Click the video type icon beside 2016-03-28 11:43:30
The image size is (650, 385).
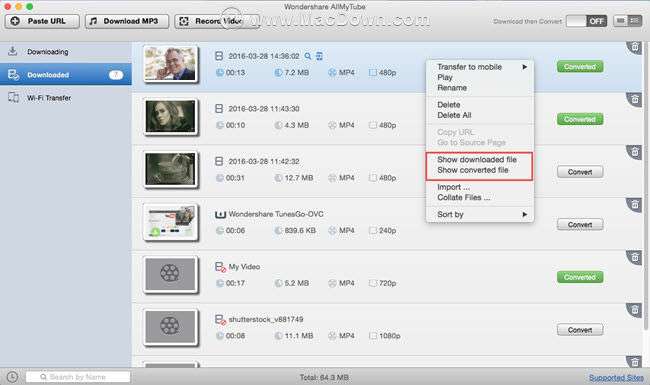[x=219, y=109]
